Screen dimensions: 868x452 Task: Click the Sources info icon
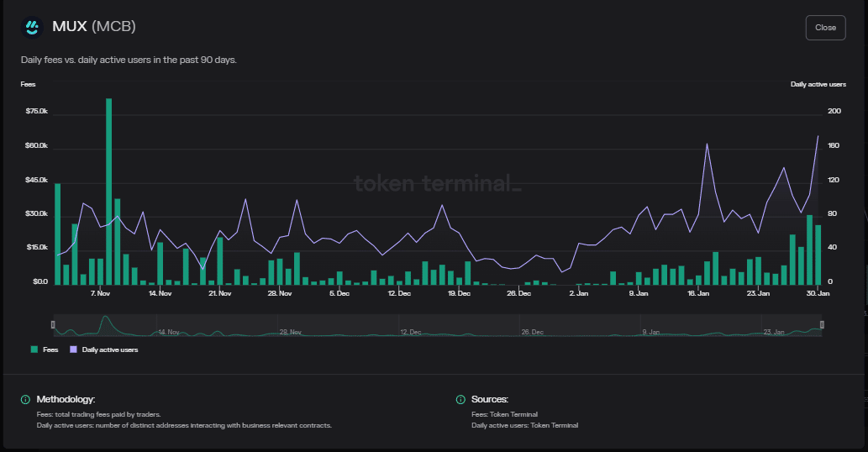460,399
